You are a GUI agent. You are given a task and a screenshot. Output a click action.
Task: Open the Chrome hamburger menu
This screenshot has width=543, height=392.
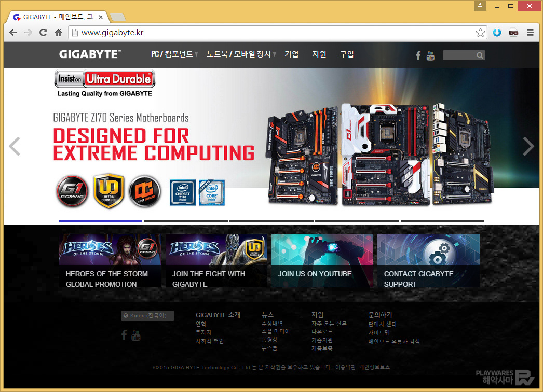click(530, 33)
